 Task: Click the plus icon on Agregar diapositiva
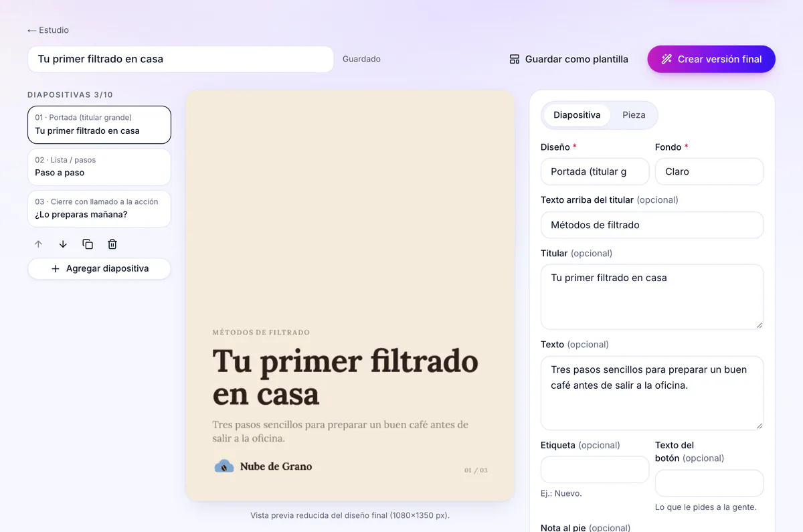pyautogui.click(x=56, y=268)
